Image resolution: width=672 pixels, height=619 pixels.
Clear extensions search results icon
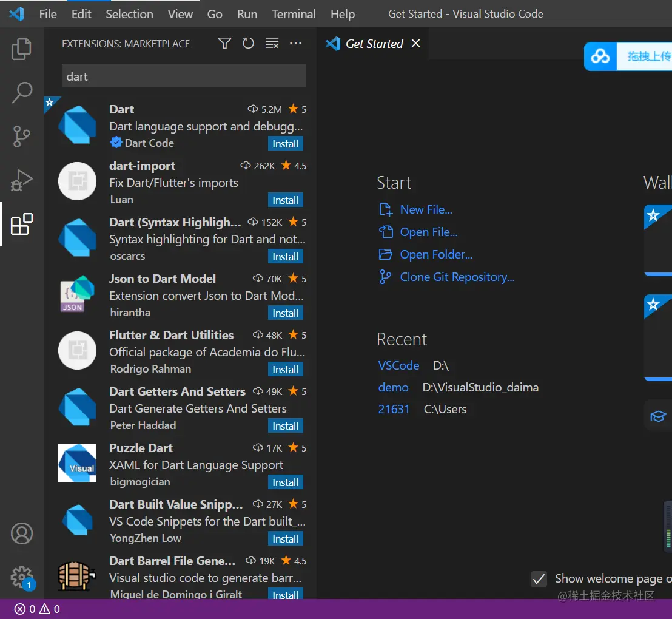point(272,43)
